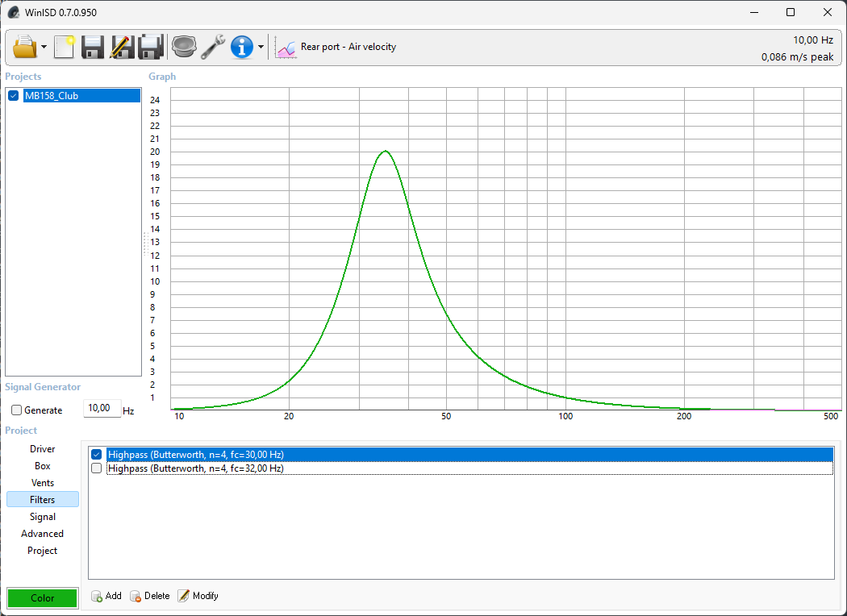The height and width of the screenshot is (616, 847).
Task: Create a new project with blank page icon
Action: tap(65, 47)
